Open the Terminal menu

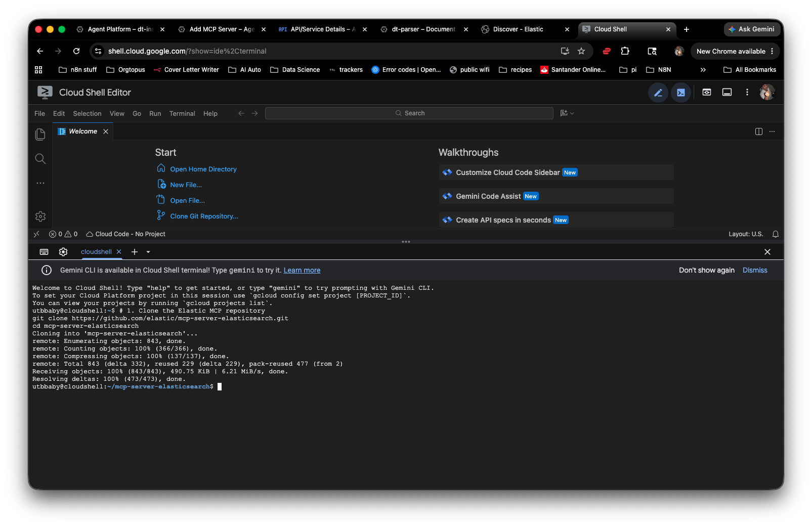tap(182, 114)
